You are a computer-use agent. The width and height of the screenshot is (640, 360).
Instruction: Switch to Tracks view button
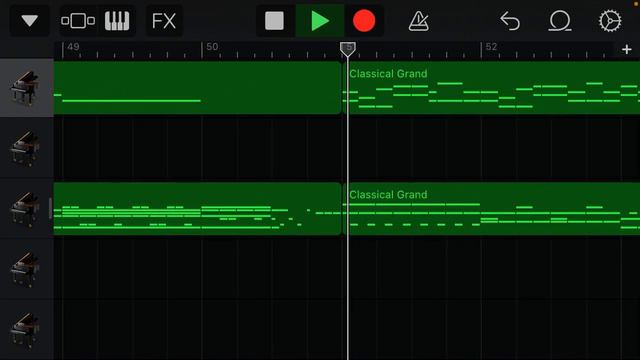click(78, 20)
